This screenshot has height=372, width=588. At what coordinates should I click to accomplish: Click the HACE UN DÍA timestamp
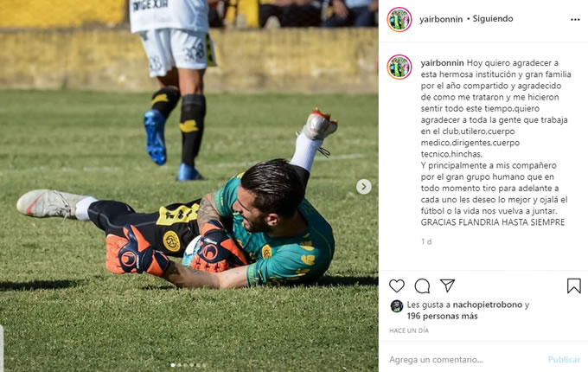point(409,330)
